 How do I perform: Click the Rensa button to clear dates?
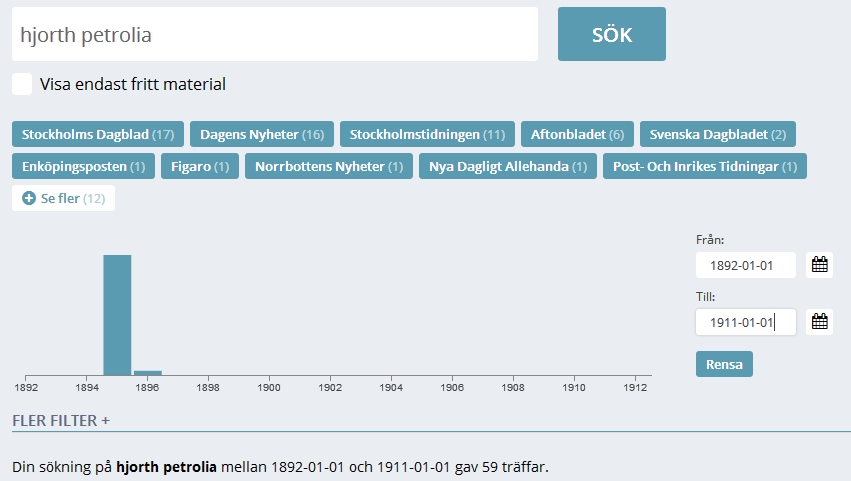[x=724, y=364]
